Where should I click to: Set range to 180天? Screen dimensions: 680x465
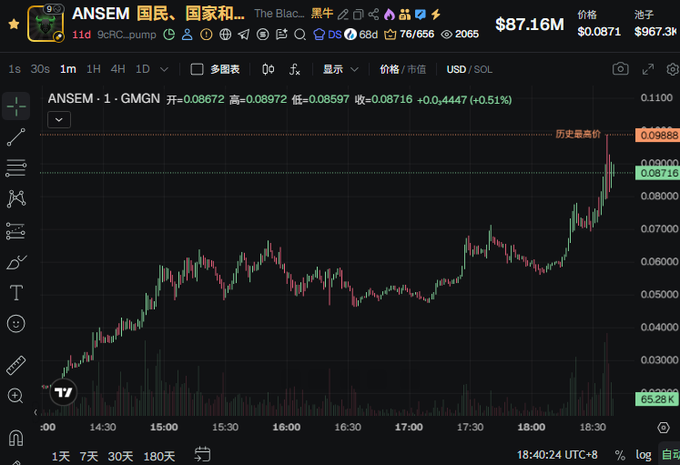[x=159, y=456]
